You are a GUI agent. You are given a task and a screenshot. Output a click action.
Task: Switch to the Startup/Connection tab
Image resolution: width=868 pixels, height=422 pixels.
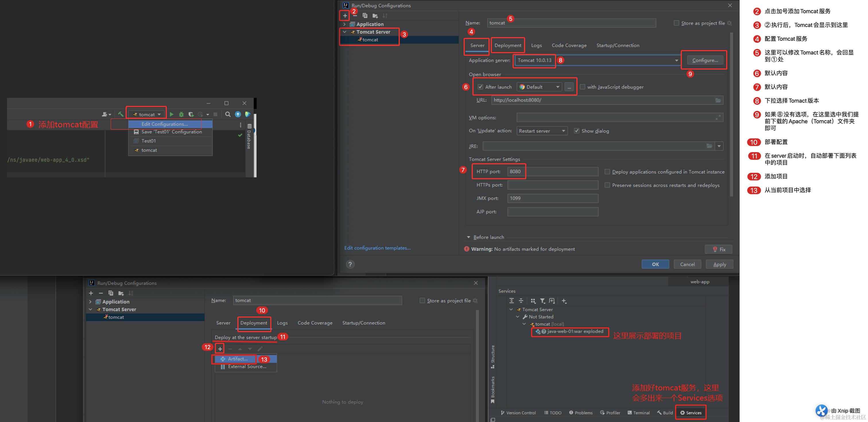coord(617,46)
